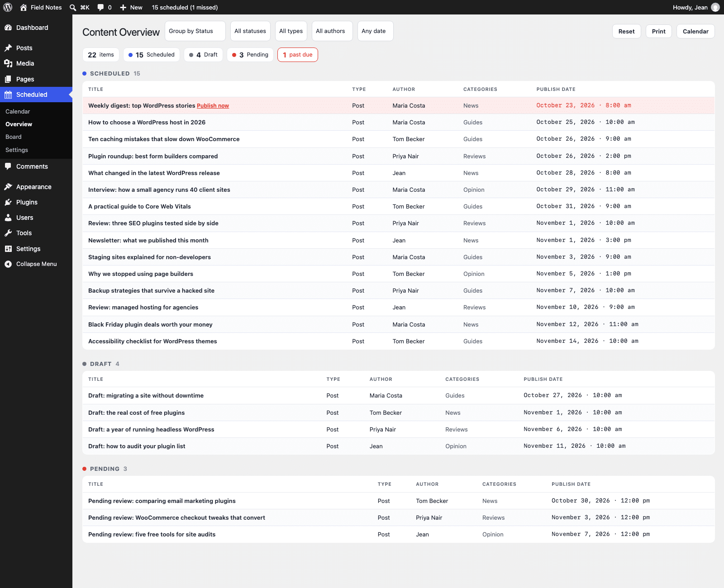Open 'Pending review: five free tools for site audits'
Screen dimensions: 724x588
[x=152, y=535]
